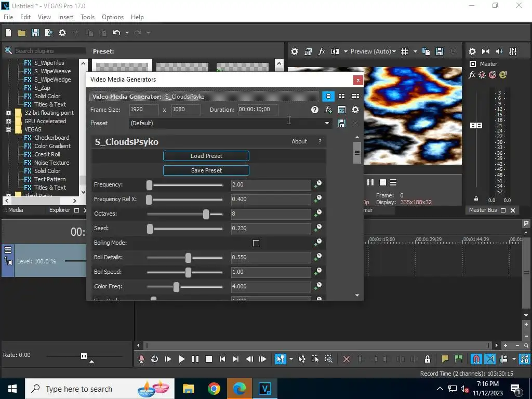This screenshot has width=532, height=399.
Task: Open a project with the folder icon
Action: pos(22,33)
